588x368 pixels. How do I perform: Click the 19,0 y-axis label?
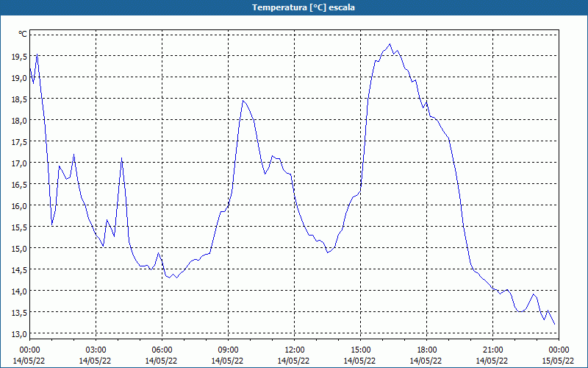click(x=20, y=78)
